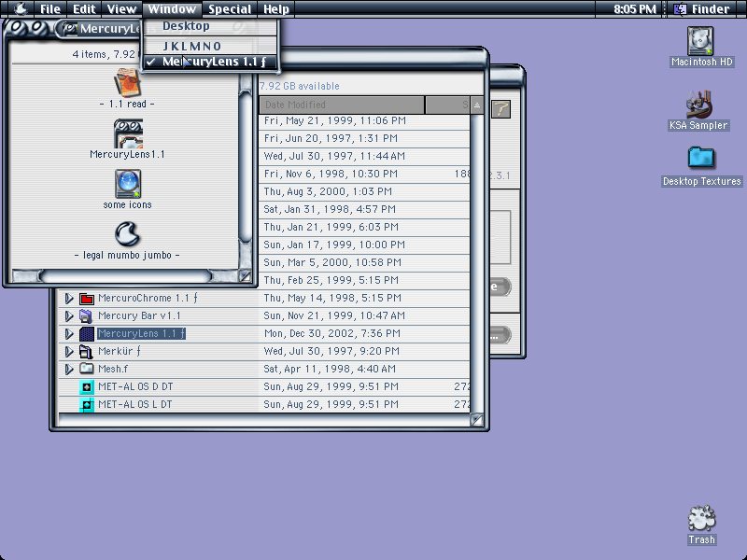The width and height of the screenshot is (747, 560).
Task: Toggle sort order arrow button in list header
Action: (x=477, y=105)
